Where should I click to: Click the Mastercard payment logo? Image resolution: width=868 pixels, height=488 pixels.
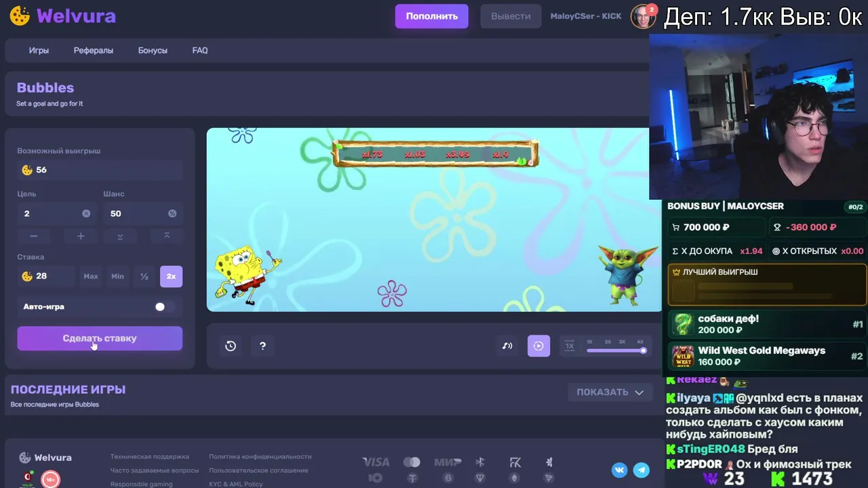point(412,462)
